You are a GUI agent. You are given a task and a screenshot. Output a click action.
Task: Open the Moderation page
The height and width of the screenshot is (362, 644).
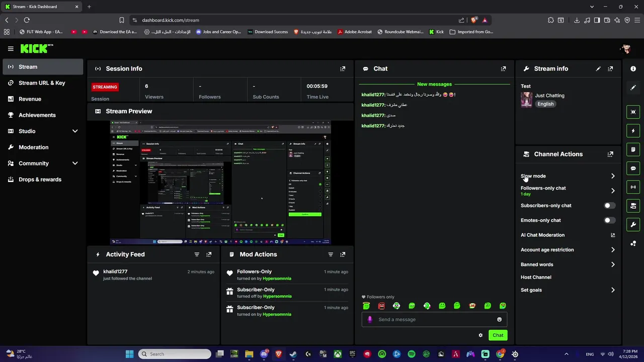43,147
